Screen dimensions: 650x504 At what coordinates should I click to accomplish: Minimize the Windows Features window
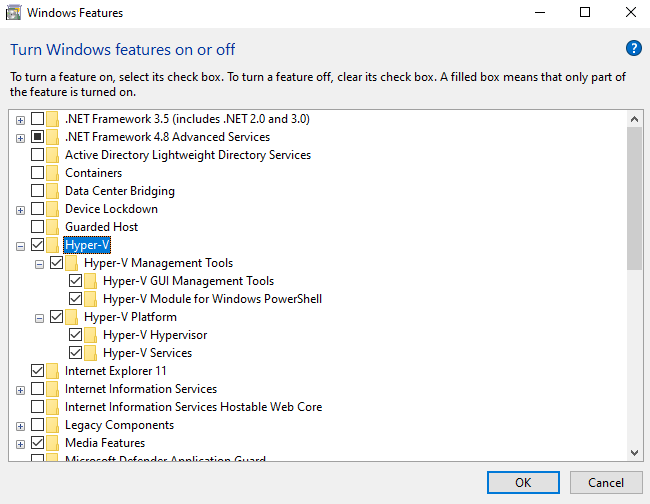[x=540, y=12]
